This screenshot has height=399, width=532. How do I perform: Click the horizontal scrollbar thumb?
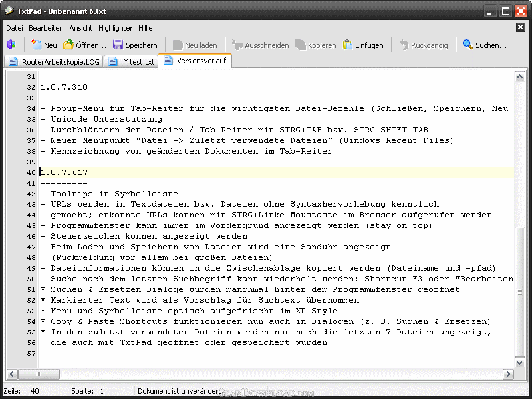[x=39, y=374]
